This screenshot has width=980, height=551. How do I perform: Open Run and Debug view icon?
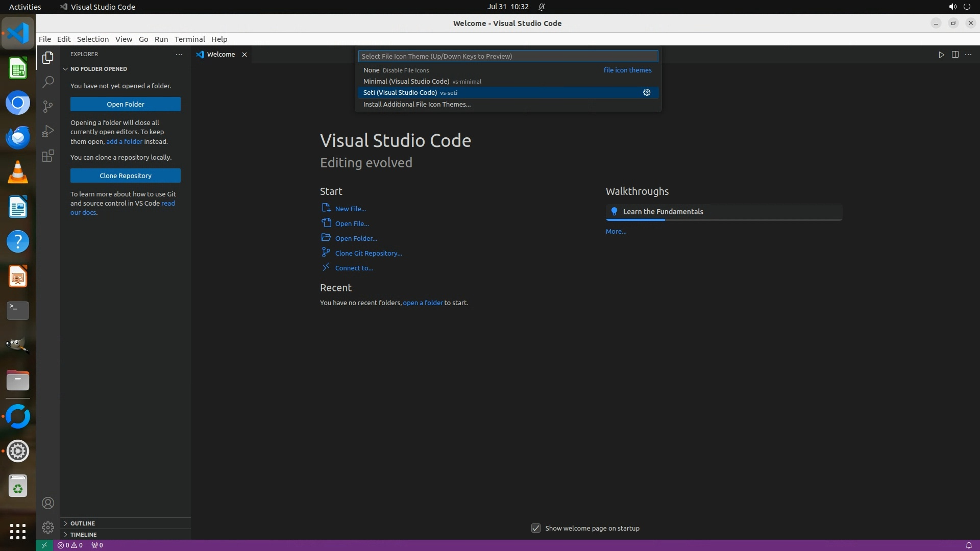48,131
